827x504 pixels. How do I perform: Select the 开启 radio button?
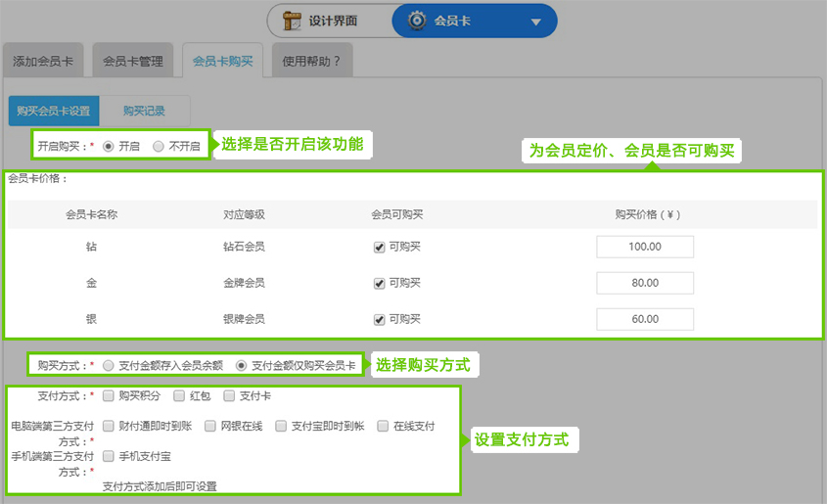109,146
